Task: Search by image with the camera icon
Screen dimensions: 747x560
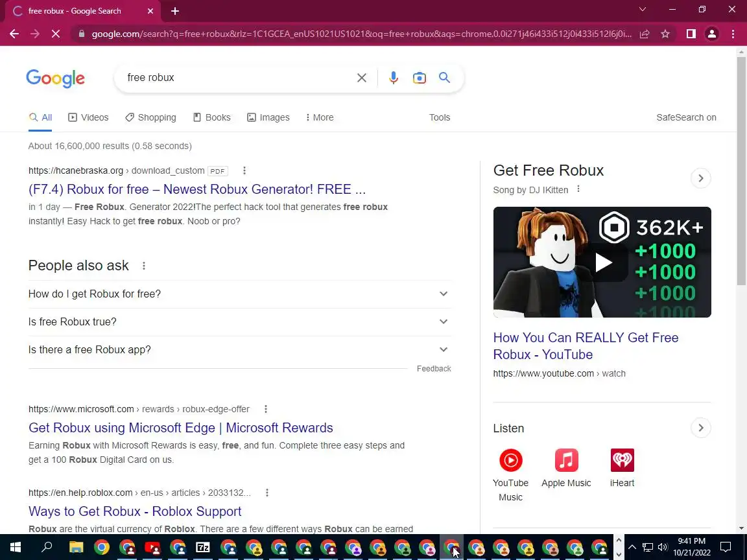Action: 420,78
